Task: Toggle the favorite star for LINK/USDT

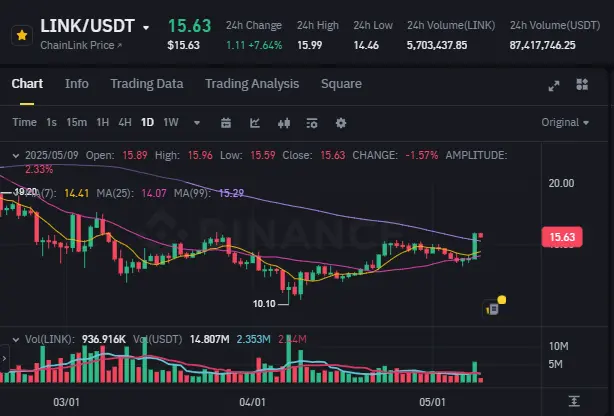Action: (x=22, y=36)
